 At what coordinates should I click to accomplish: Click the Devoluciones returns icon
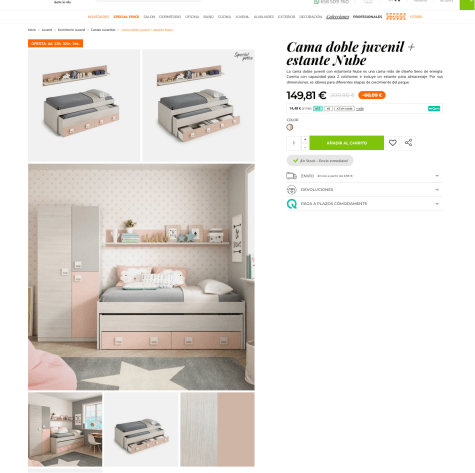291,190
